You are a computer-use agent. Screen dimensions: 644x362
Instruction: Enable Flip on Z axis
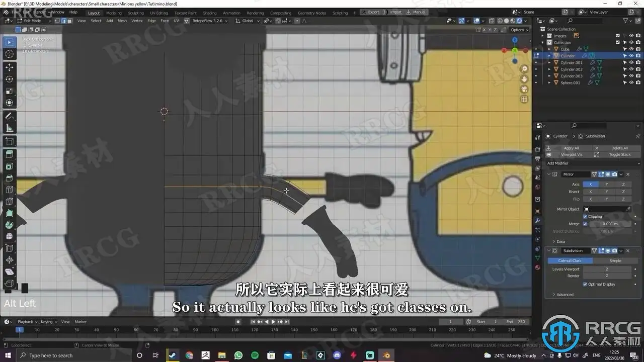tap(623, 199)
